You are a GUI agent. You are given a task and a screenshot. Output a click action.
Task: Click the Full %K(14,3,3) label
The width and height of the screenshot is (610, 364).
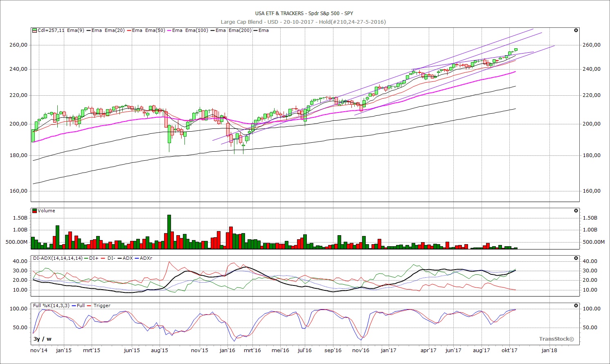pyautogui.click(x=52, y=306)
